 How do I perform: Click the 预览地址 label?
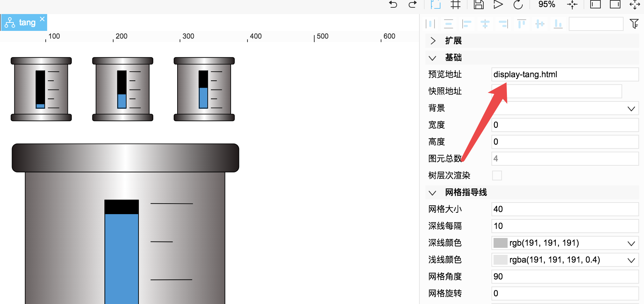click(x=445, y=74)
